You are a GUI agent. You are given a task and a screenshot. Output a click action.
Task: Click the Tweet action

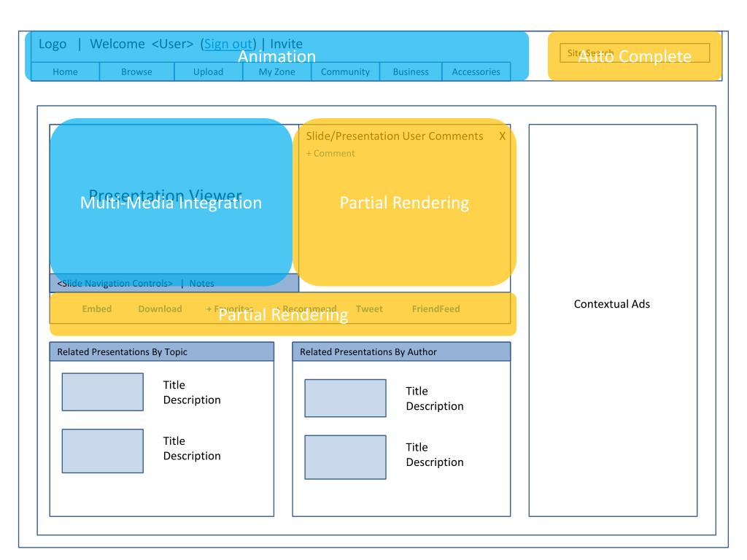(x=369, y=309)
